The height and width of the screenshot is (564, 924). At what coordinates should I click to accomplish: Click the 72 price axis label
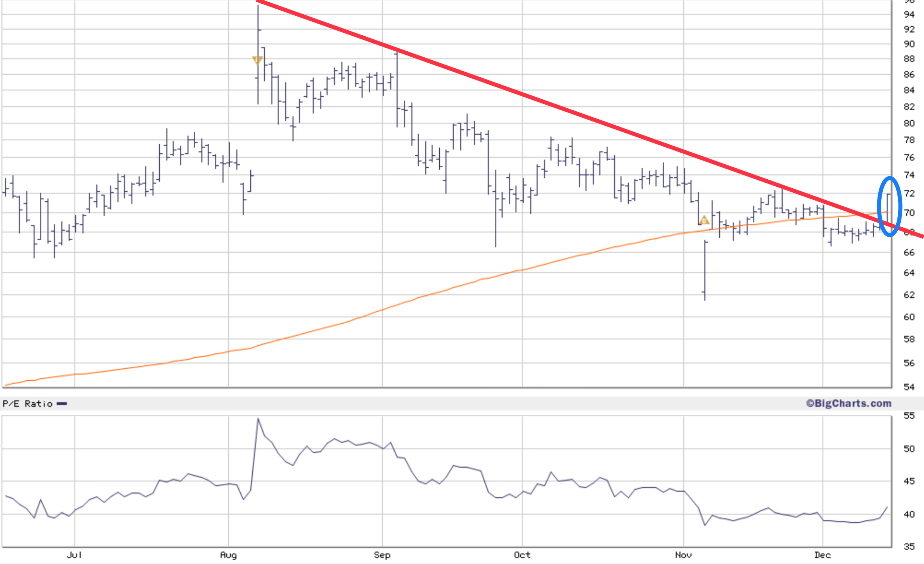pyautogui.click(x=909, y=193)
